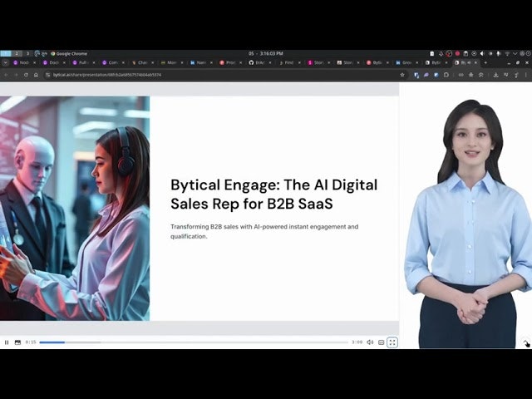This screenshot has height=399, width=532.
Task: Click the 'Transforming B2B sales' subtitle text
Action: click(x=264, y=231)
